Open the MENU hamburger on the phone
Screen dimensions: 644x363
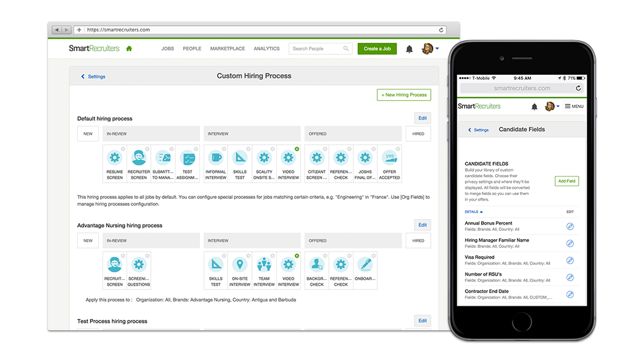(x=574, y=106)
